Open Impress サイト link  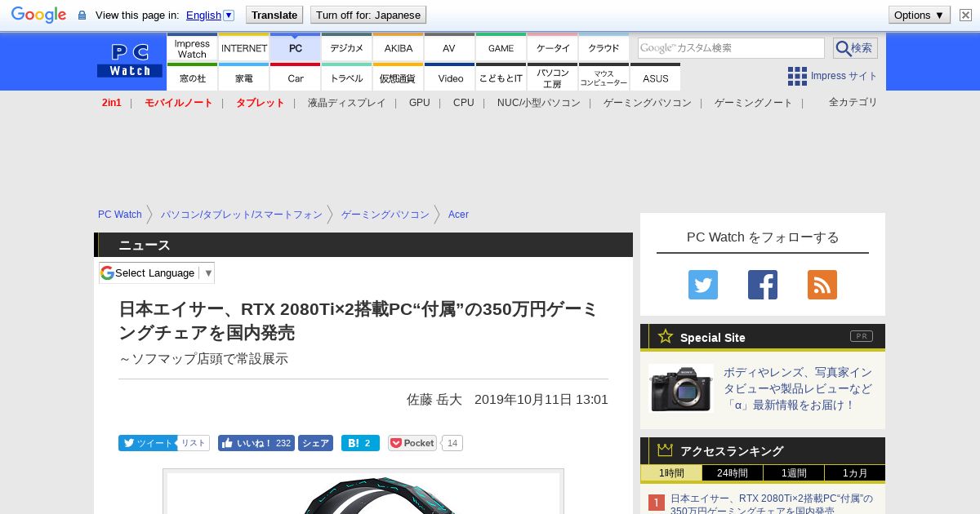click(844, 76)
